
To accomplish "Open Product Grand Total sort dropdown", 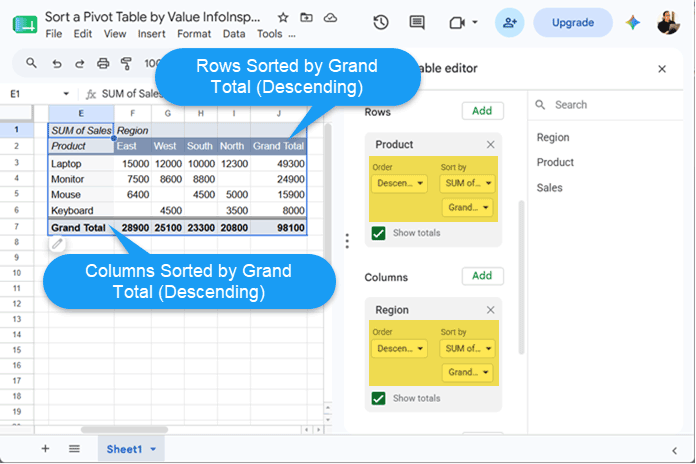I will (x=467, y=207).
